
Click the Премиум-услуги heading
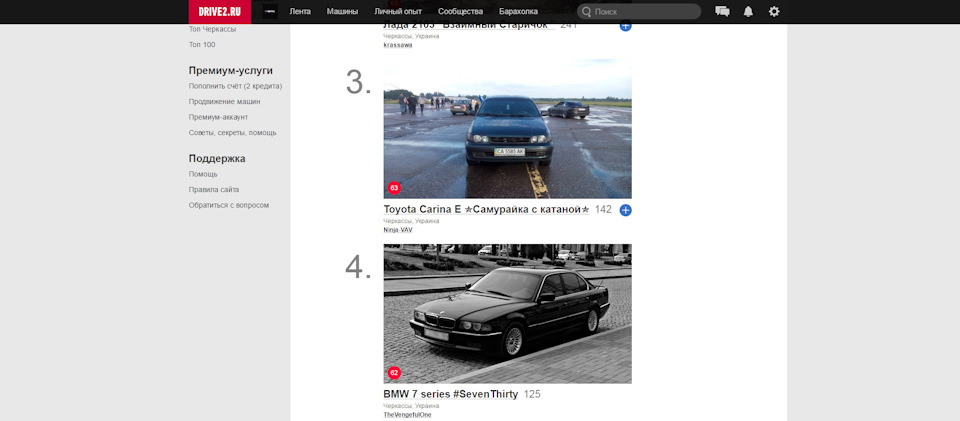(231, 70)
